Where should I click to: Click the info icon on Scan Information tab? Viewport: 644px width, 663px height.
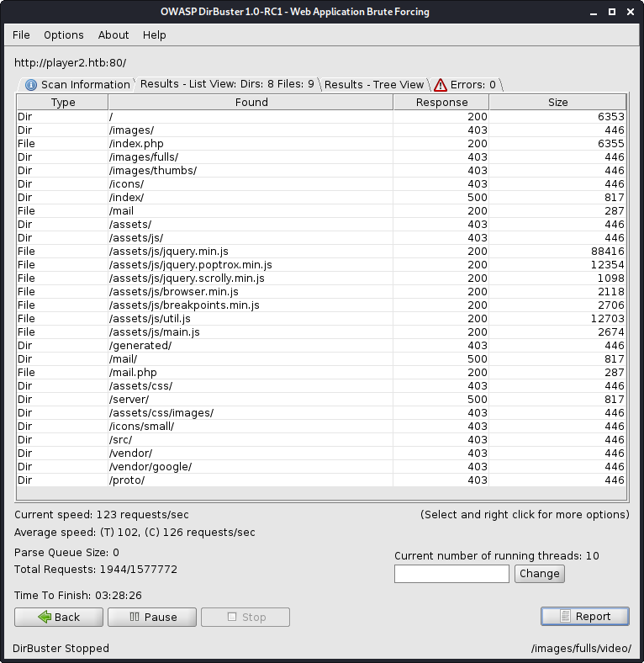pyautogui.click(x=31, y=85)
